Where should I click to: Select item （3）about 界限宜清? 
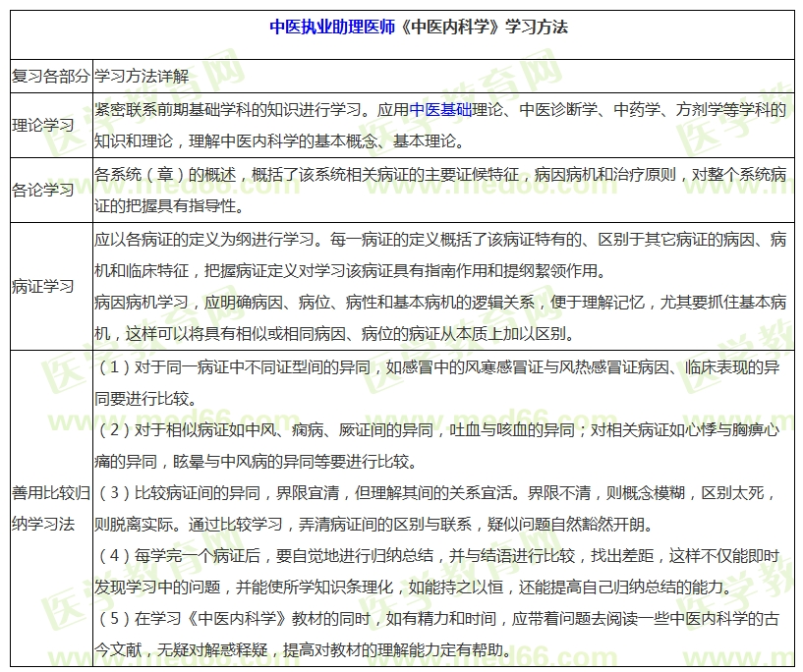tap(439, 491)
